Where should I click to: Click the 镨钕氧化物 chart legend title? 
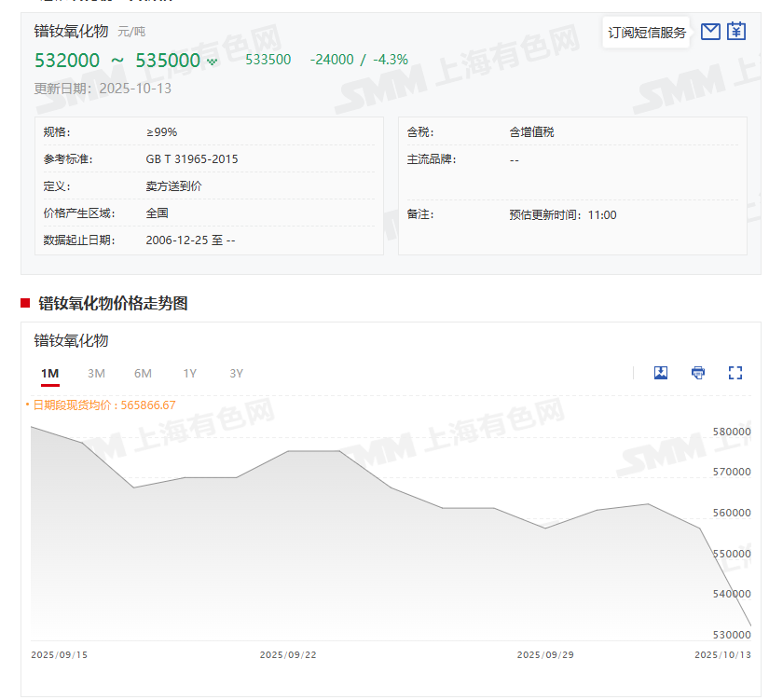tap(72, 341)
